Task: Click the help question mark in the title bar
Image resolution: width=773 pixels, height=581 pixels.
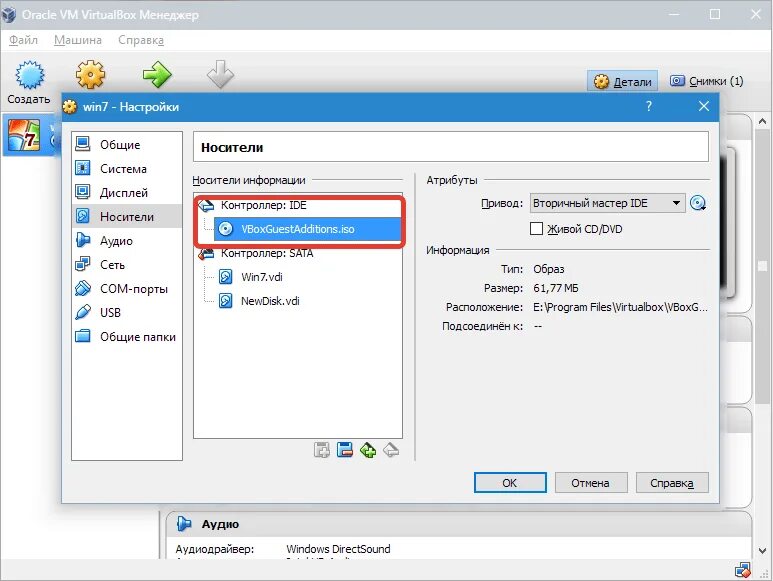Action: [649, 106]
